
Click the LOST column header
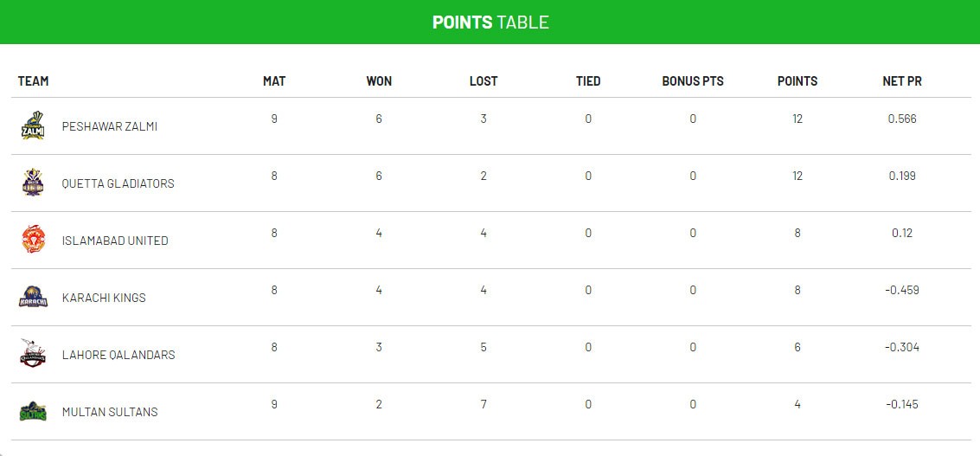484,81
